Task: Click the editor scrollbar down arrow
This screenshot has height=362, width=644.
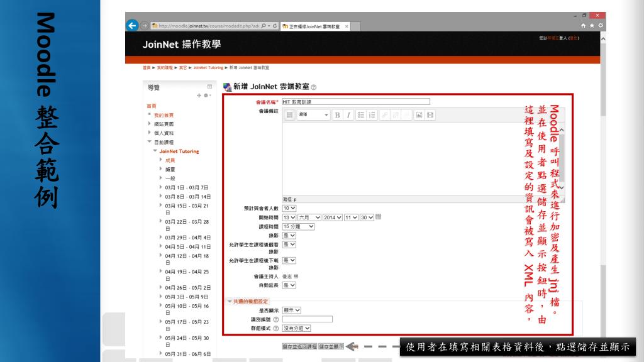Action: pyautogui.click(x=562, y=187)
